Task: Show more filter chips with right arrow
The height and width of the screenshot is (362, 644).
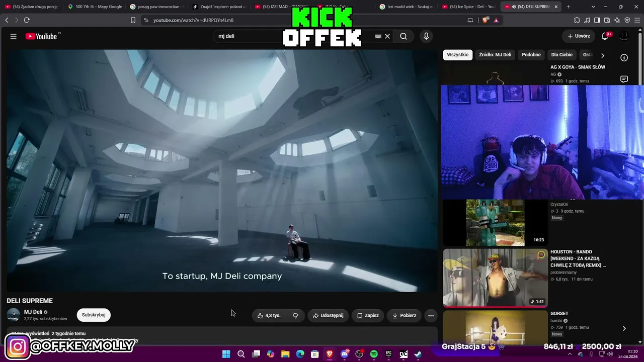Action: [603, 55]
